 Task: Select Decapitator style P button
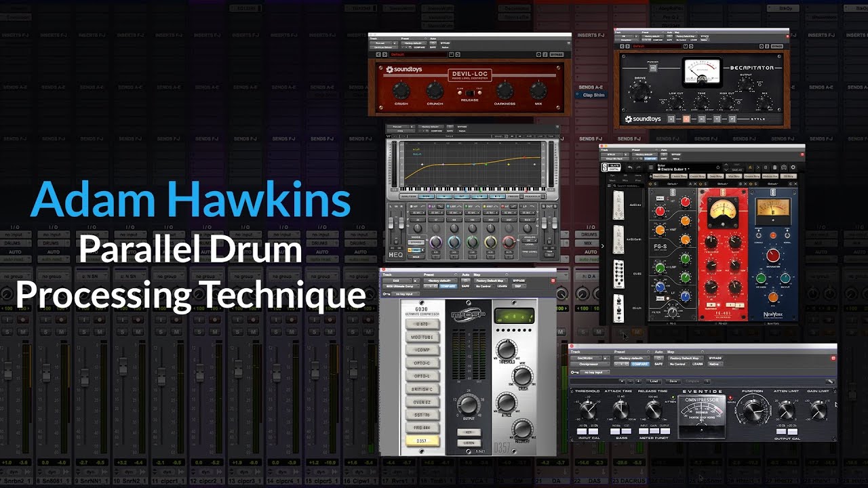(x=732, y=119)
